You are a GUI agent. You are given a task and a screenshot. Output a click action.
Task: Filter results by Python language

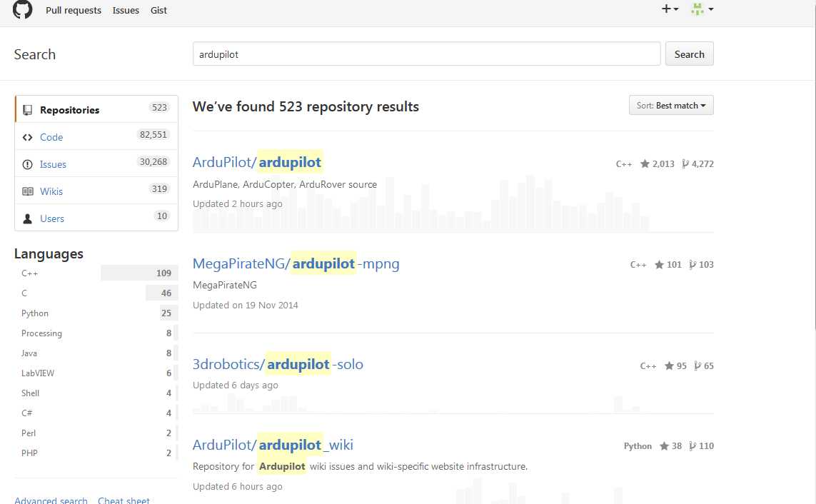tap(96, 313)
